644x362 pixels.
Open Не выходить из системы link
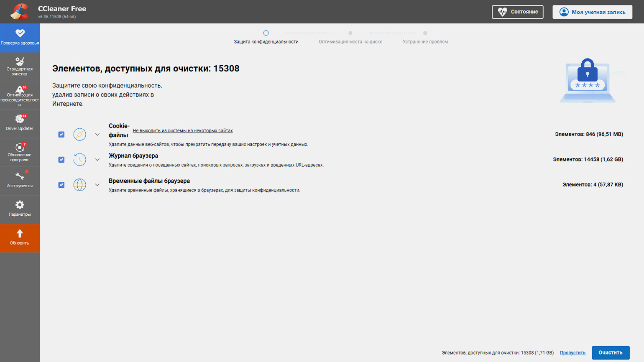[183, 130]
